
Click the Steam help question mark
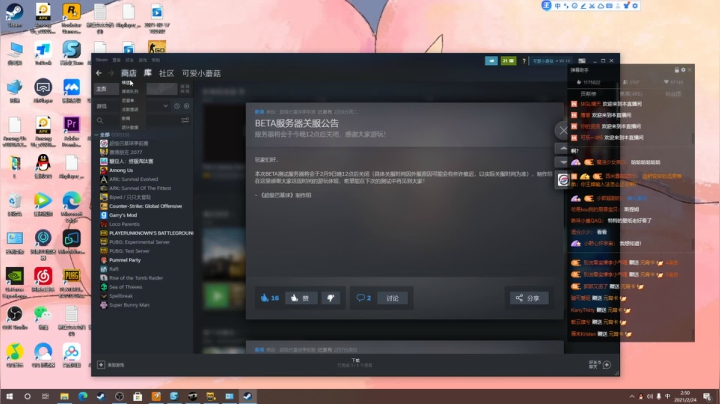(524, 61)
